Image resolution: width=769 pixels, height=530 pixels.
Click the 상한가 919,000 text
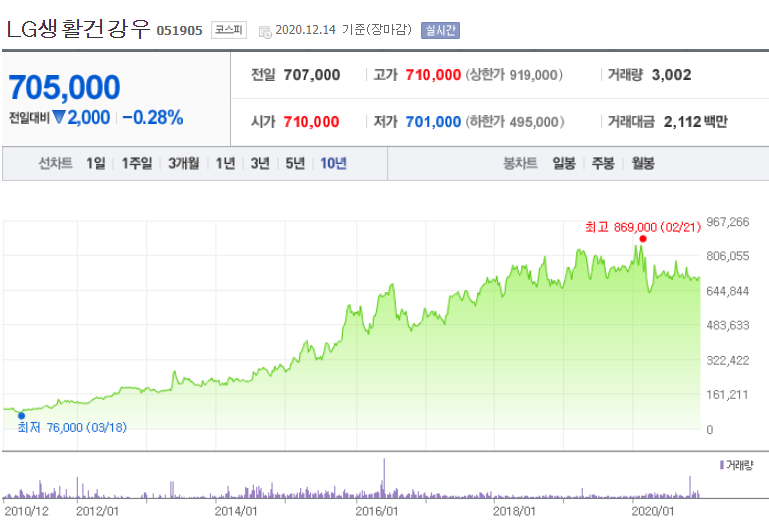[x=514, y=75]
